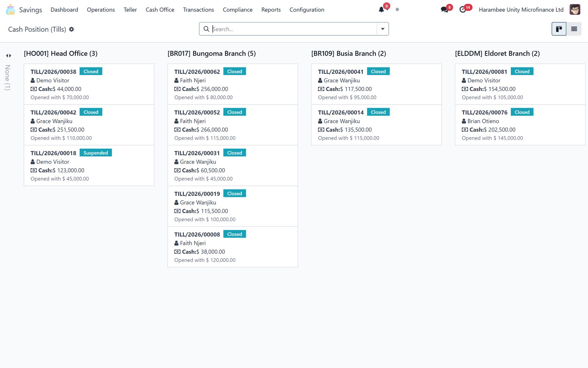Open the Cash Position settings gear
588x368 pixels.
tap(72, 29)
